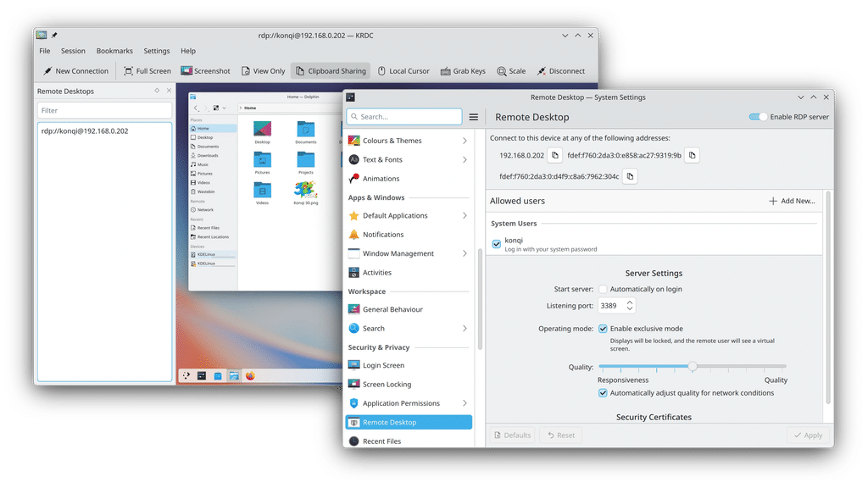Image resolution: width=868 pixels, height=488 pixels.
Task: Expand Application Permissions settings
Action: pyautogui.click(x=409, y=403)
